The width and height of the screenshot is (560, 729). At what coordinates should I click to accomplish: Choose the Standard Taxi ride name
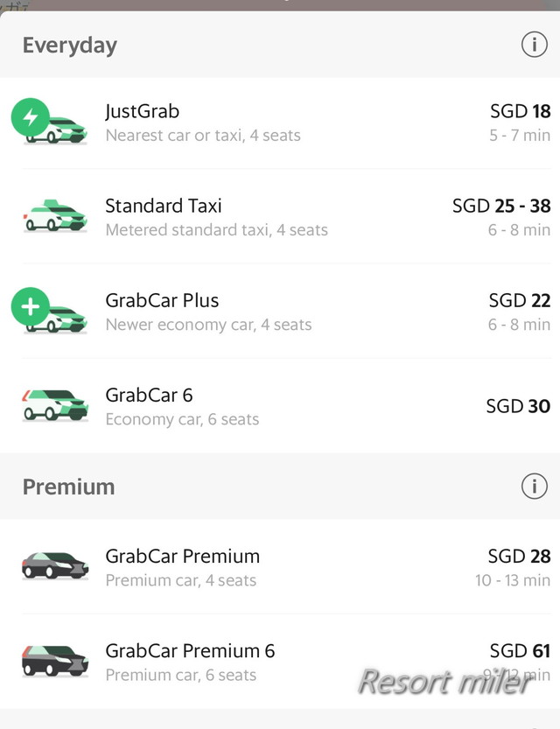164,206
